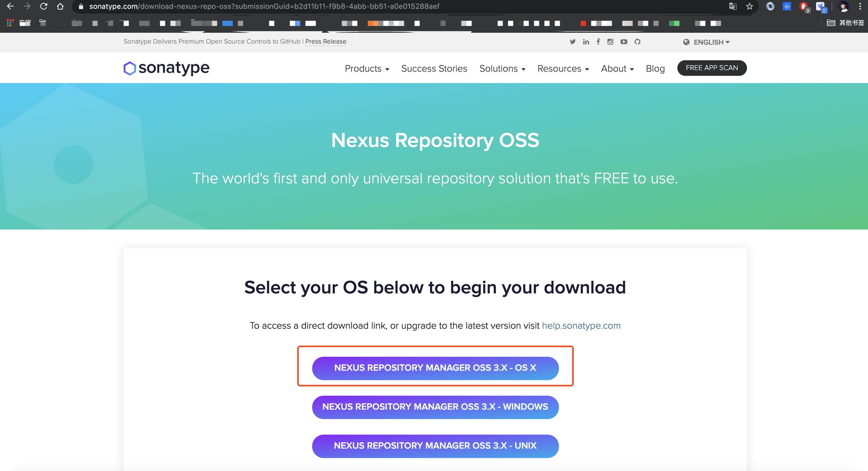Open the Solutions dropdown menu
Screen dimensions: 868x471
pos(502,68)
